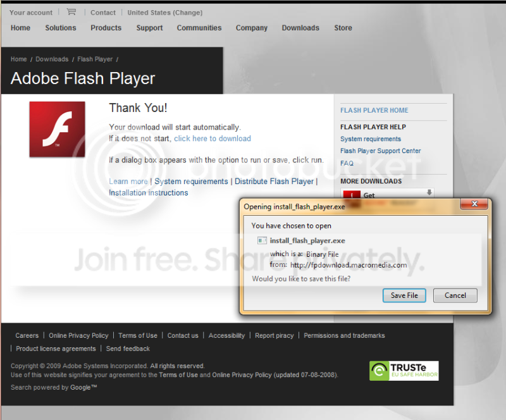
Task: Open Distribute Flash Player link
Action: point(274,182)
